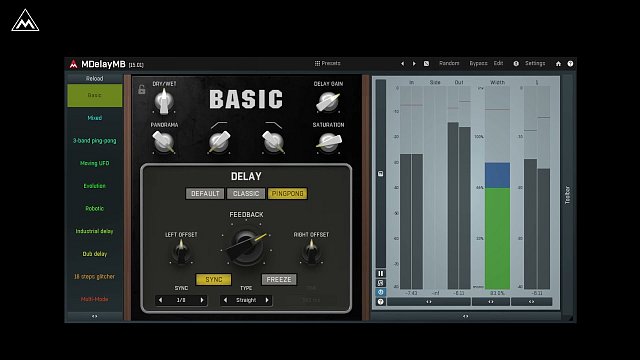
Task: Click the low-pass filter shape icon
Action: tap(273, 124)
